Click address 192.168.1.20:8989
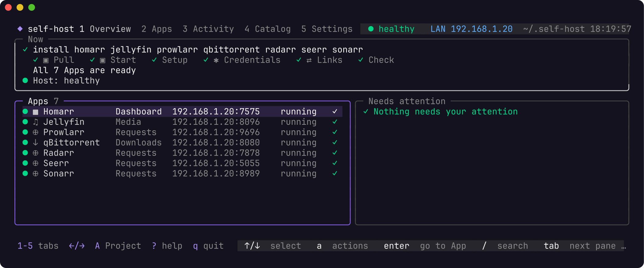The image size is (644, 268). pos(216,174)
